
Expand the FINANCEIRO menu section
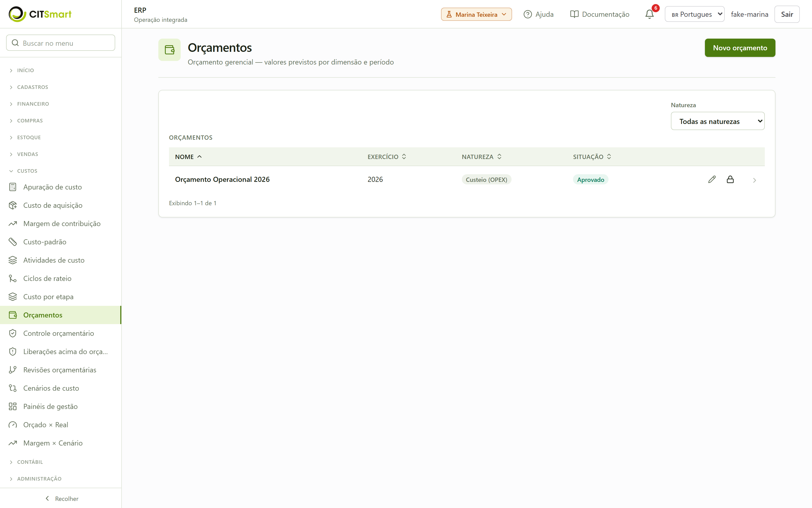pos(60,104)
